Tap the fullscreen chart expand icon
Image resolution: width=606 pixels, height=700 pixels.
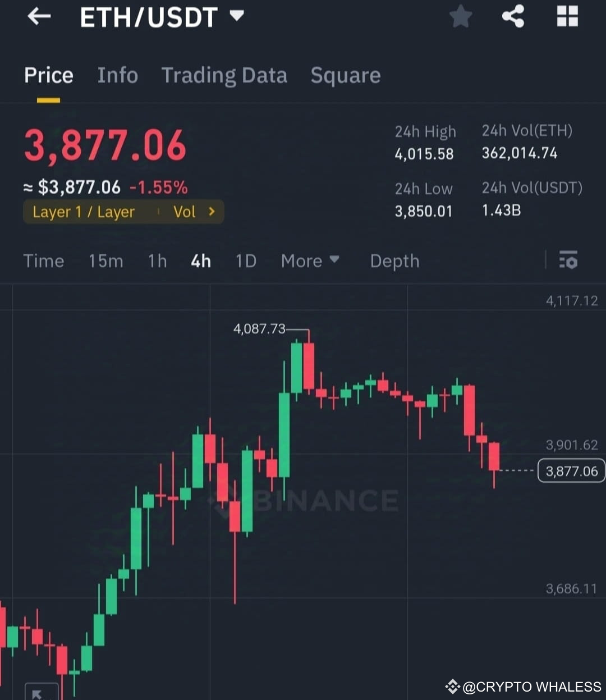[41, 693]
